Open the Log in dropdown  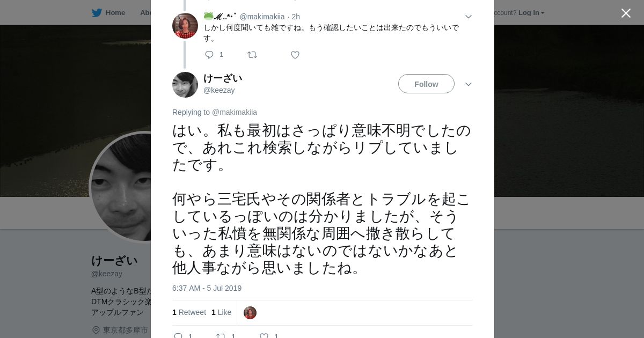(531, 12)
